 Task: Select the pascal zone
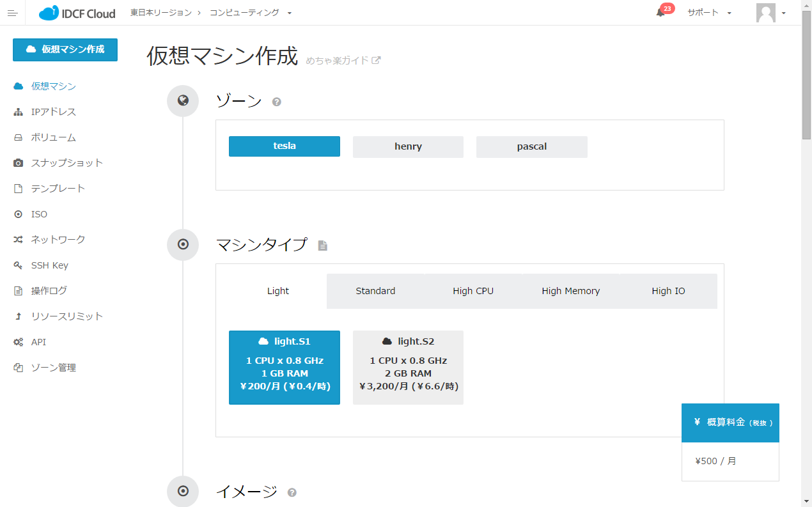pyautogui.click(x=531, y=146)
